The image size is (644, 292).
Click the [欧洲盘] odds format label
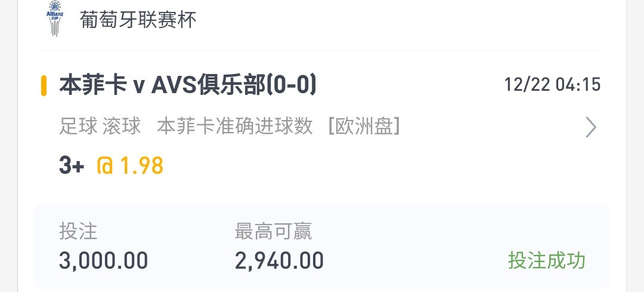tap(364, 126)
